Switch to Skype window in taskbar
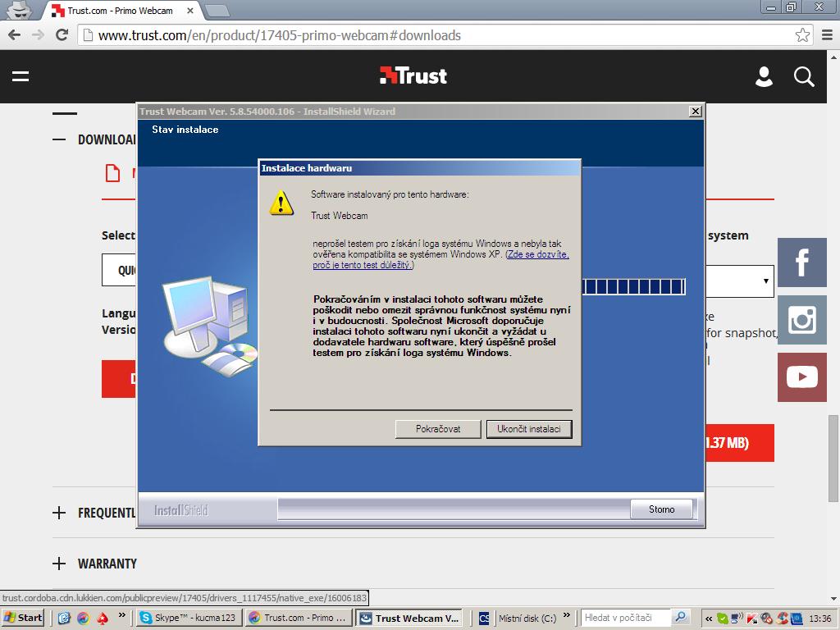This screenshot has width=840, height=630. pos(189,618)
